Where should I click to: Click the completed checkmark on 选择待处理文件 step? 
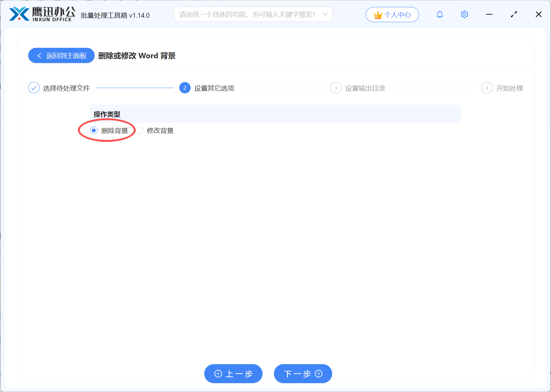34,88
